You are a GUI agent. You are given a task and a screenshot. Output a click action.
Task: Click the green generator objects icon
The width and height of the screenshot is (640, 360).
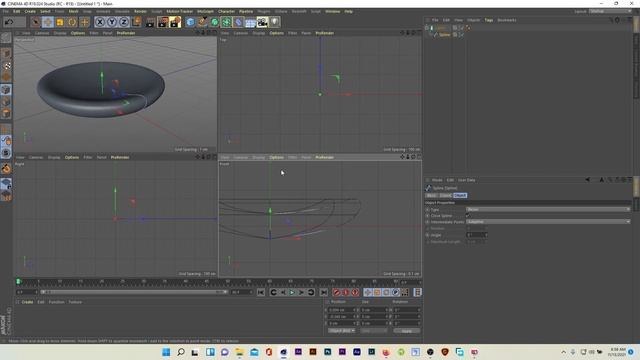(215, 22)
